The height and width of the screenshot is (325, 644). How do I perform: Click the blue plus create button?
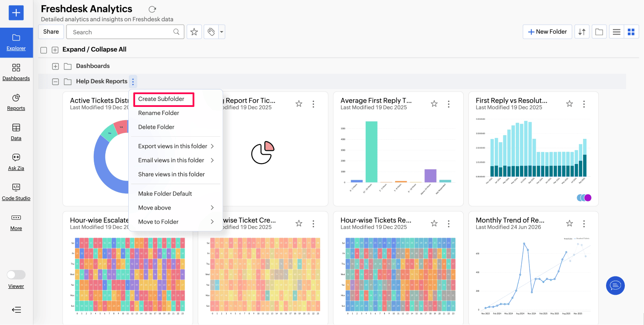click(x=16, y=13)
